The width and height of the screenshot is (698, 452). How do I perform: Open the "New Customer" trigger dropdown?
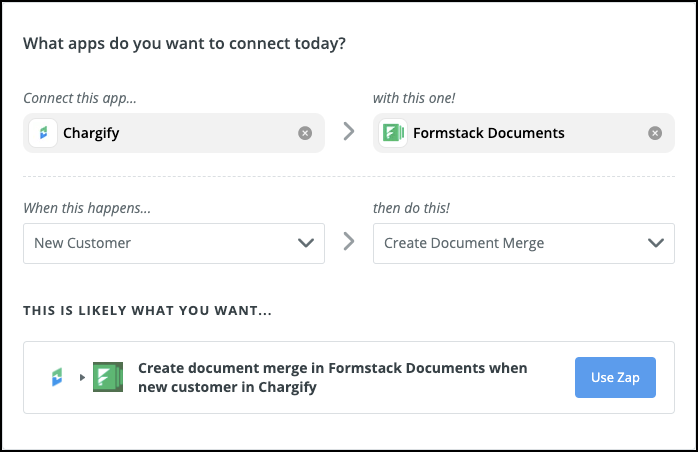pyautogui.click(x=160, y=243)
